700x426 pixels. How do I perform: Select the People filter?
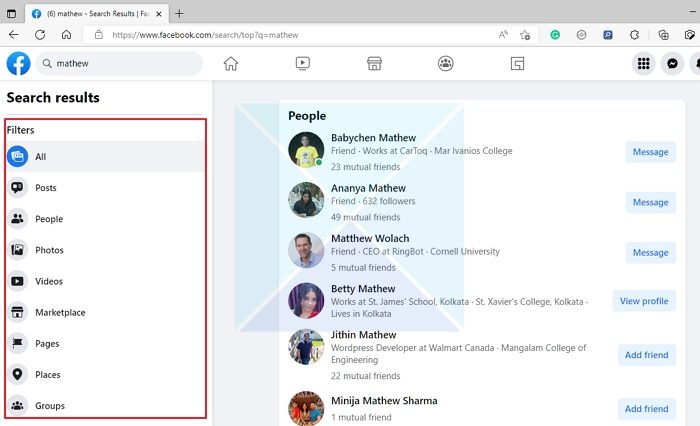pos(105,219)
